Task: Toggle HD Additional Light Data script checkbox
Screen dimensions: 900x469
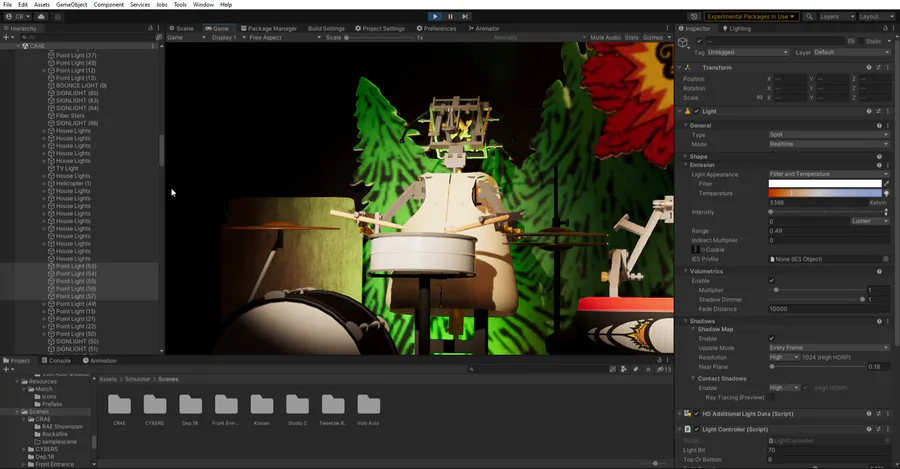Action: coord(697,414)
